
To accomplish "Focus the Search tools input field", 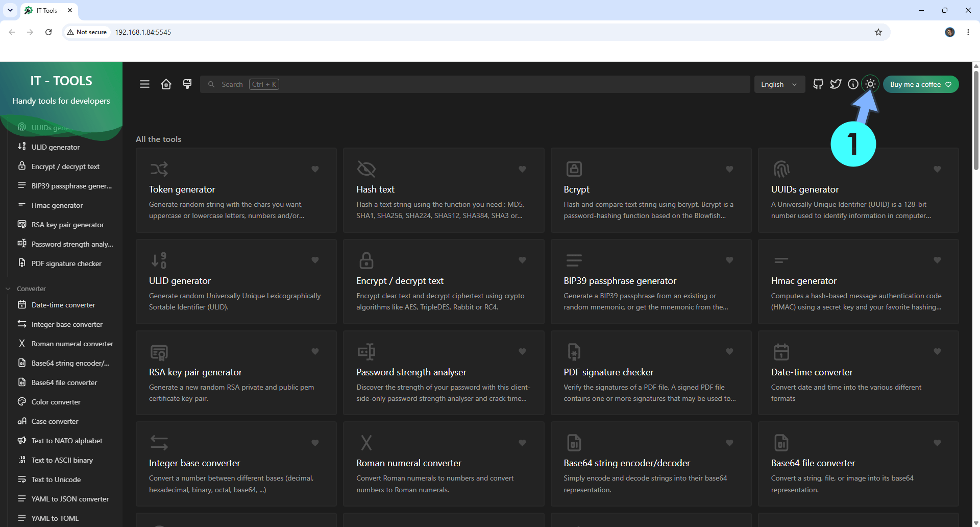I will [x=475, y=84].
